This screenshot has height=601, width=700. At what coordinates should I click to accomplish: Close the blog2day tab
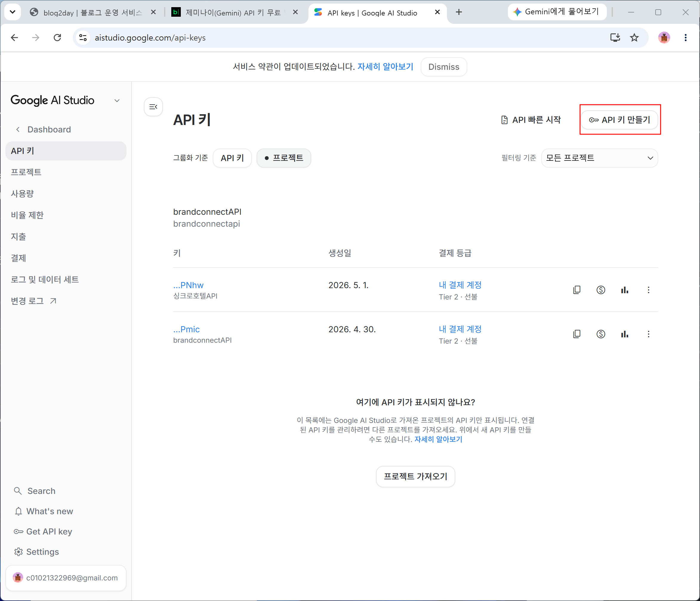(x=153, y=12)
